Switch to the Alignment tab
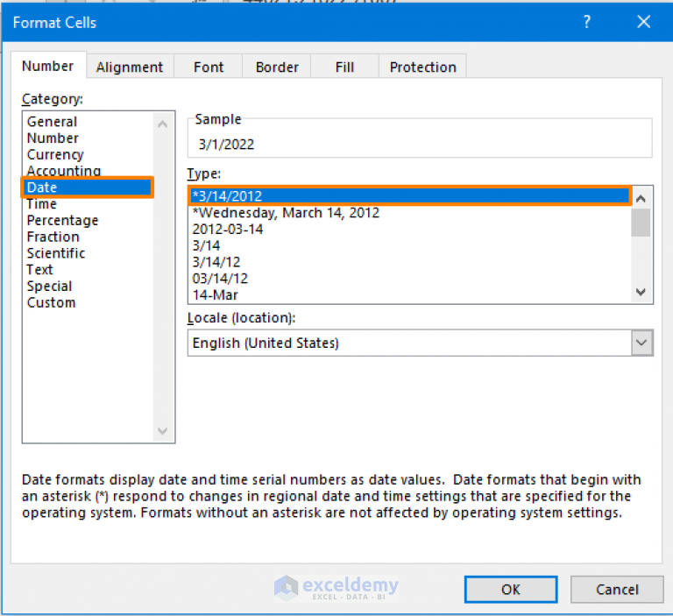Screen dimensions: 673x616 pos(130,67)
